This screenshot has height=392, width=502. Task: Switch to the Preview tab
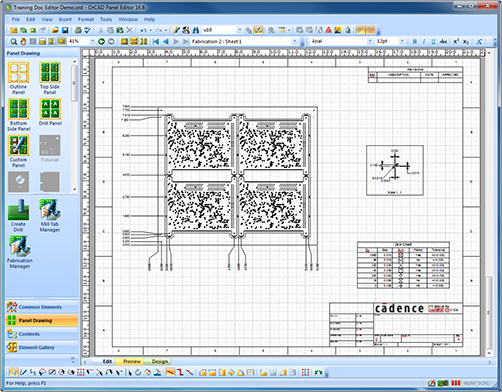pos(132,361)
